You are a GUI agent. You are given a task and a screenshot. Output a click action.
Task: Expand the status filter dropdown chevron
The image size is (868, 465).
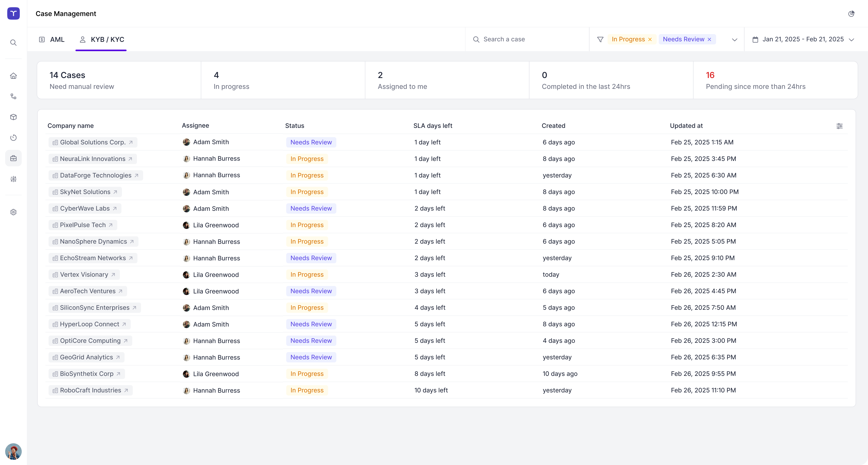[x=734, y=40]
